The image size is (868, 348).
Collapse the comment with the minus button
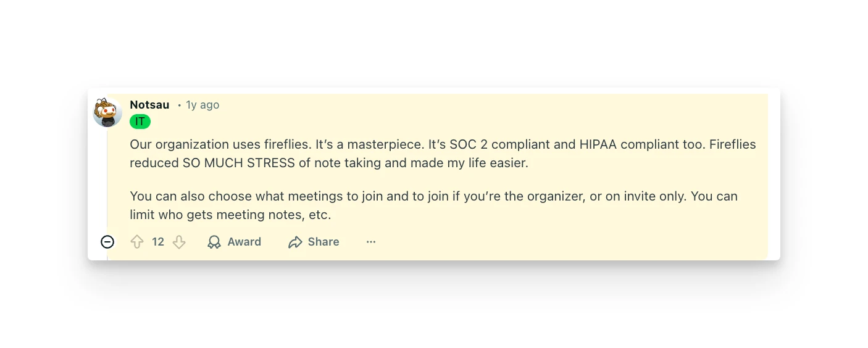(x=107, y=242)
